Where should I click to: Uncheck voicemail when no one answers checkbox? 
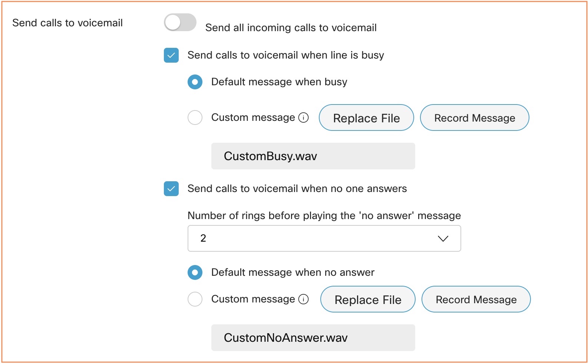[171, 189]
